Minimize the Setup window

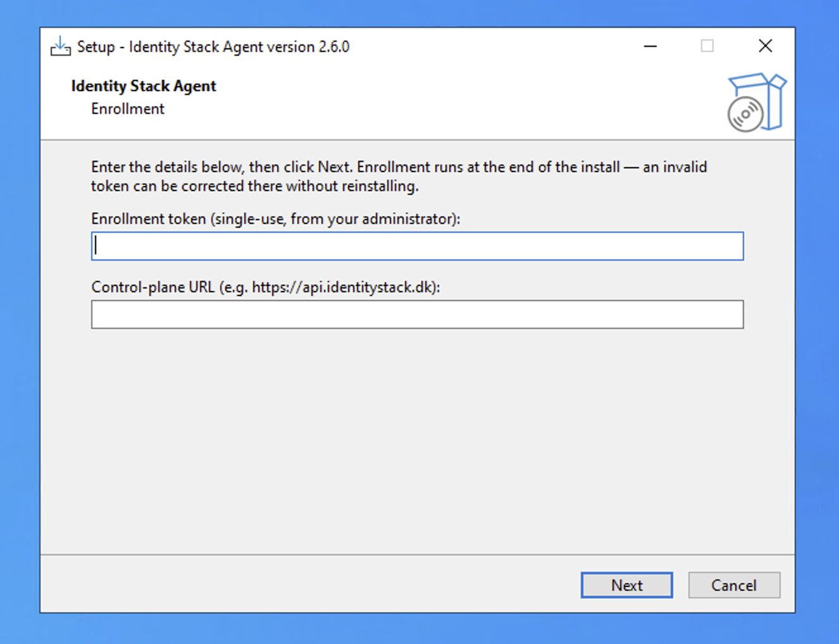tap(650, 46)
